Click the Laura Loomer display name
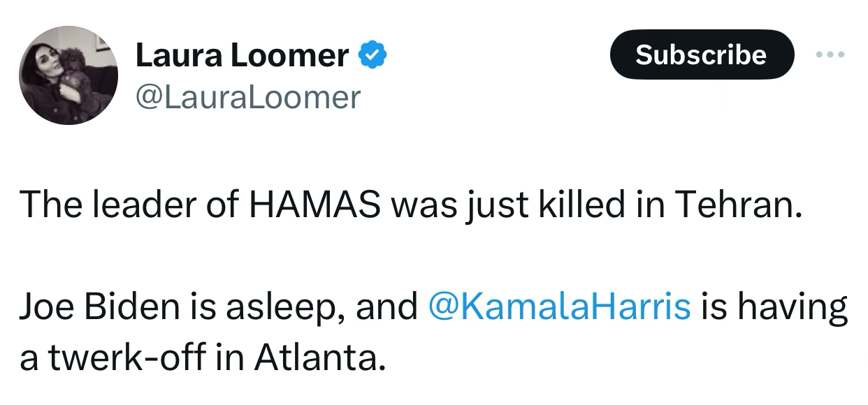The height and width of the screenshot is (405, 868). 243,55
